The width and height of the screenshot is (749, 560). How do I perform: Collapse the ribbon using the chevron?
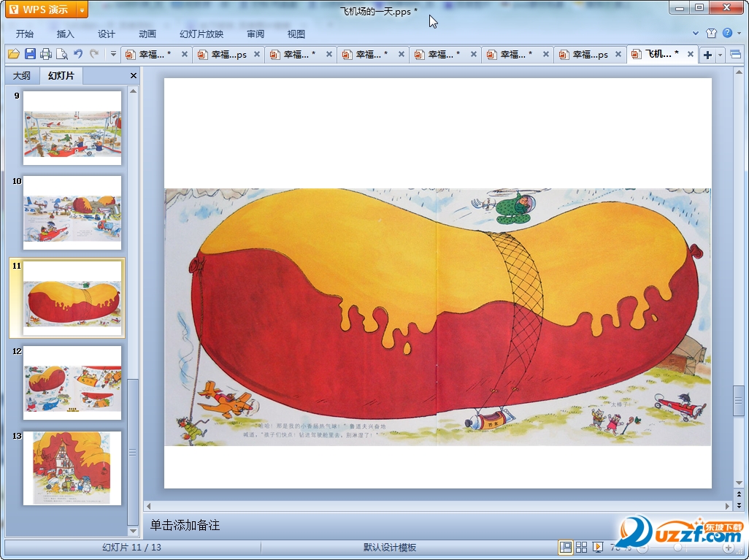(x=696, y=33)
